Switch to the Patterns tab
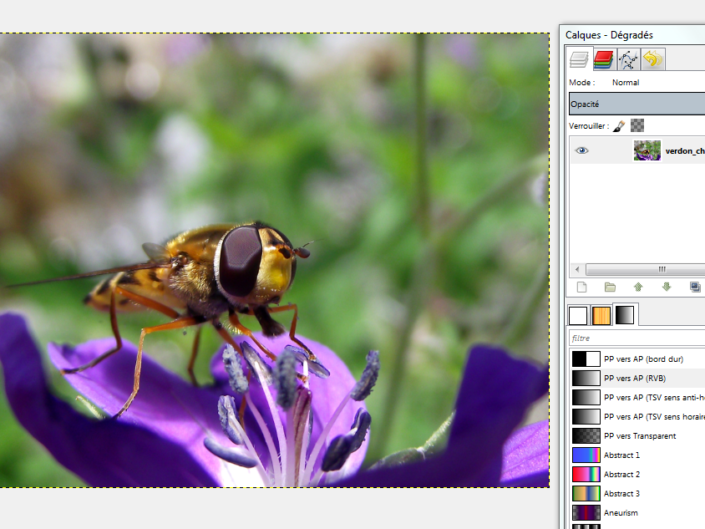 pos(601,315)
